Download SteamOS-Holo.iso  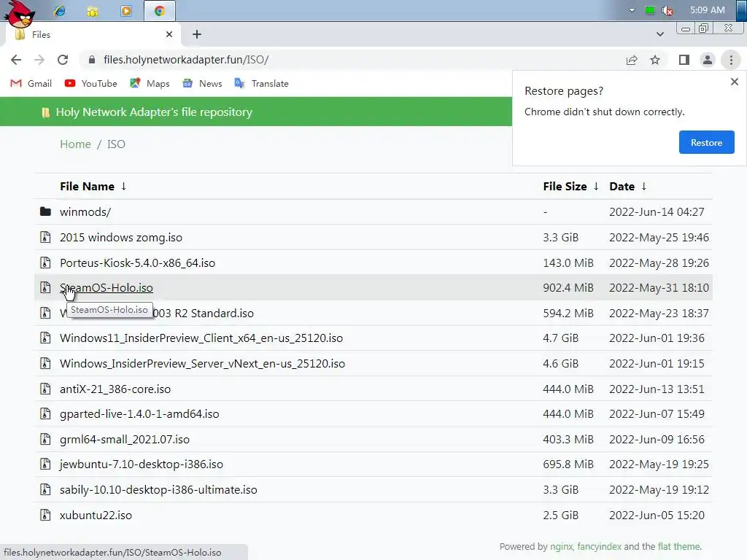coord(107,287)
